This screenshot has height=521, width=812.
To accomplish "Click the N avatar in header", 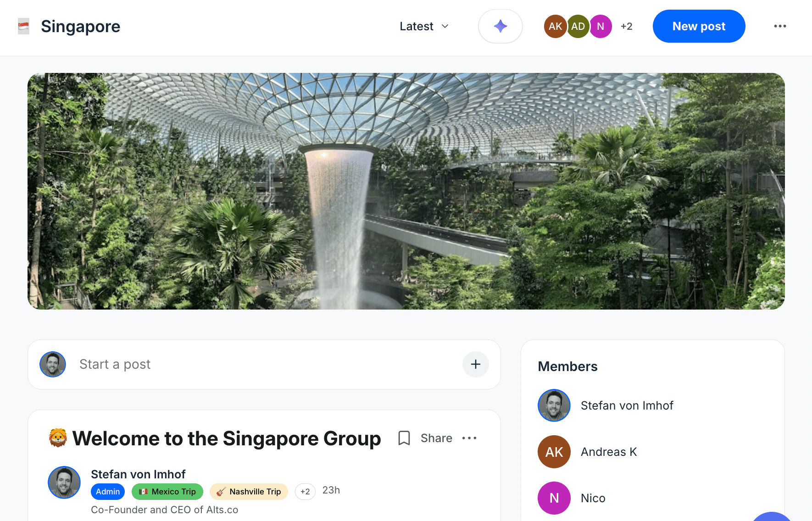I will [x=601, y=26].
